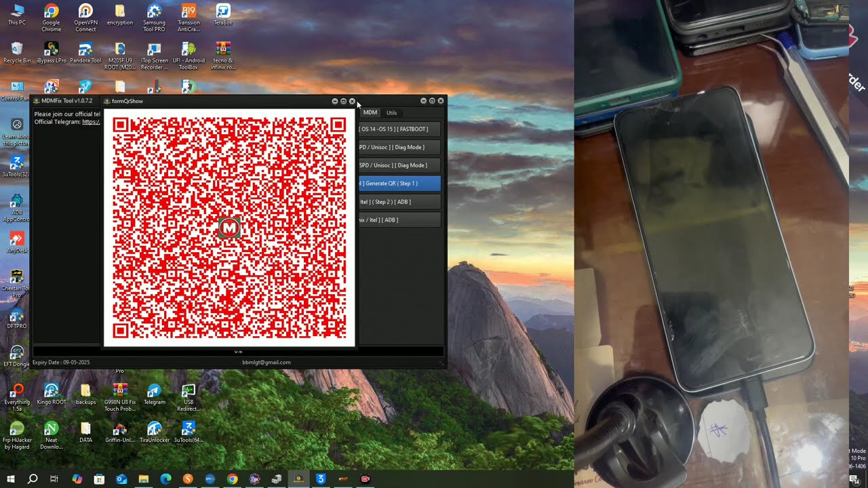Launch 3uTools(64) shortcut in bottom row

click(189, 432)
